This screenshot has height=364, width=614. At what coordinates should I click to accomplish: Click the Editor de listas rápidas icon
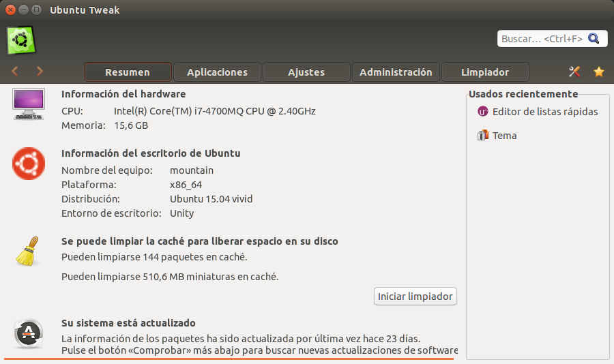(483, 112)
